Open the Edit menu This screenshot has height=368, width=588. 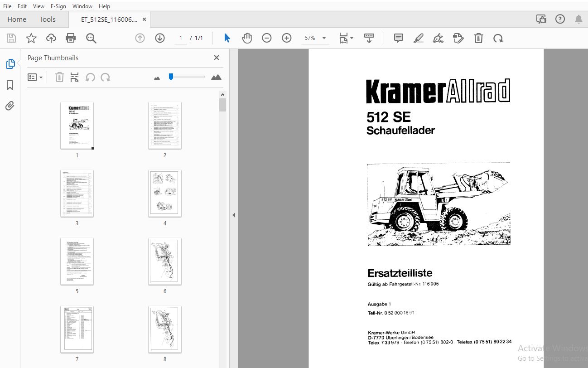click(x=22, y=6)
